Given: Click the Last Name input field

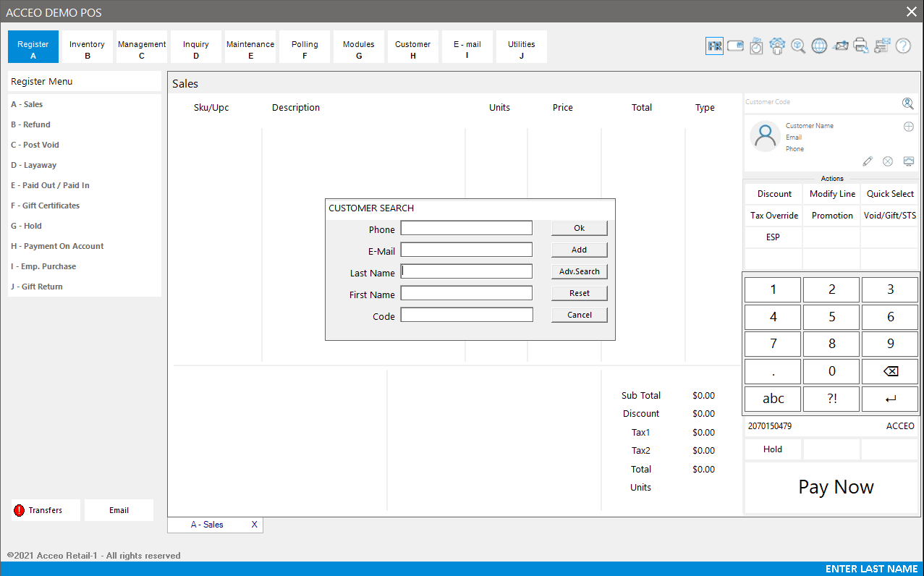Looking at the screenshot, I should pos(466,271).
